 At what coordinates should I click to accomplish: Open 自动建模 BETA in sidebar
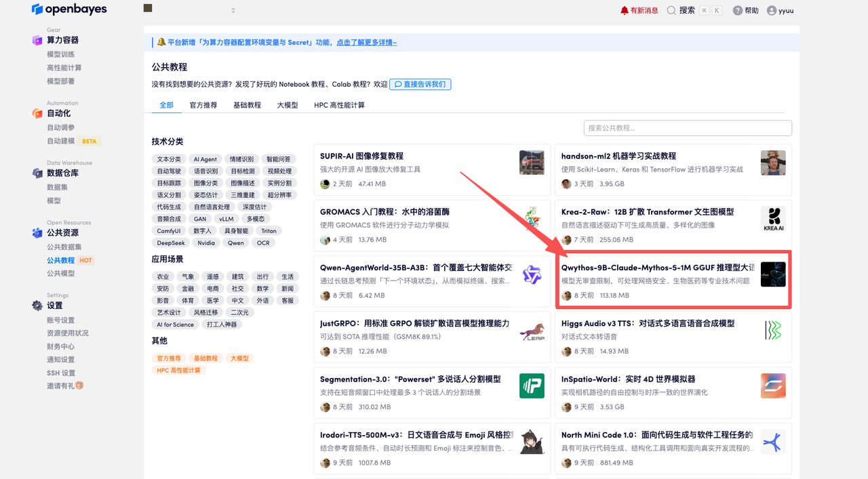[73, 141]
